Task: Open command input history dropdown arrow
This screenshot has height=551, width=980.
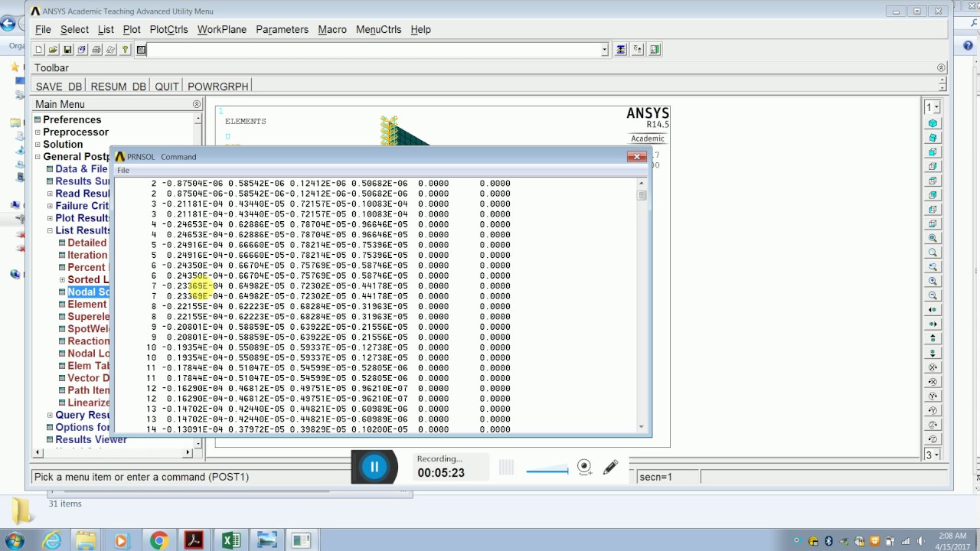Action: tap(604, 50)
